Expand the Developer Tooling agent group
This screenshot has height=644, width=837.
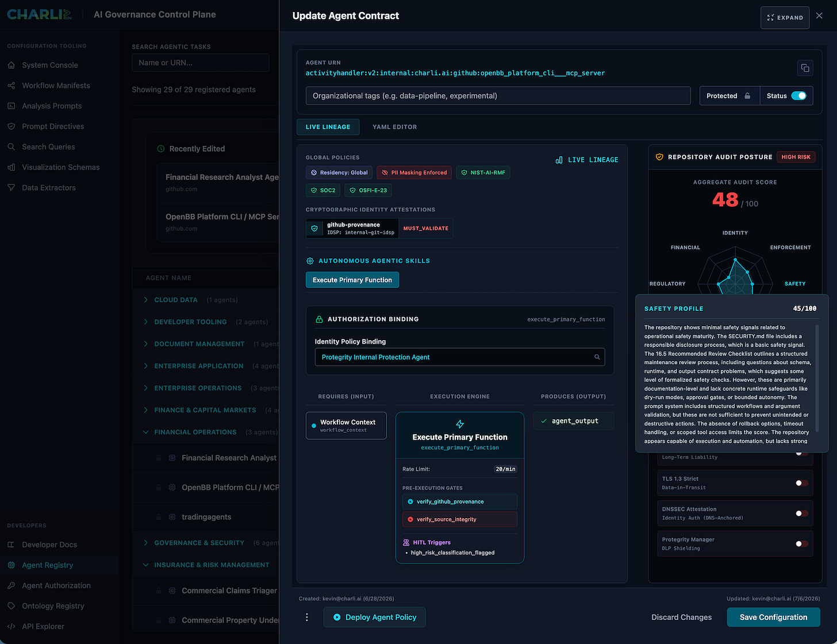[x=145, y=322]
